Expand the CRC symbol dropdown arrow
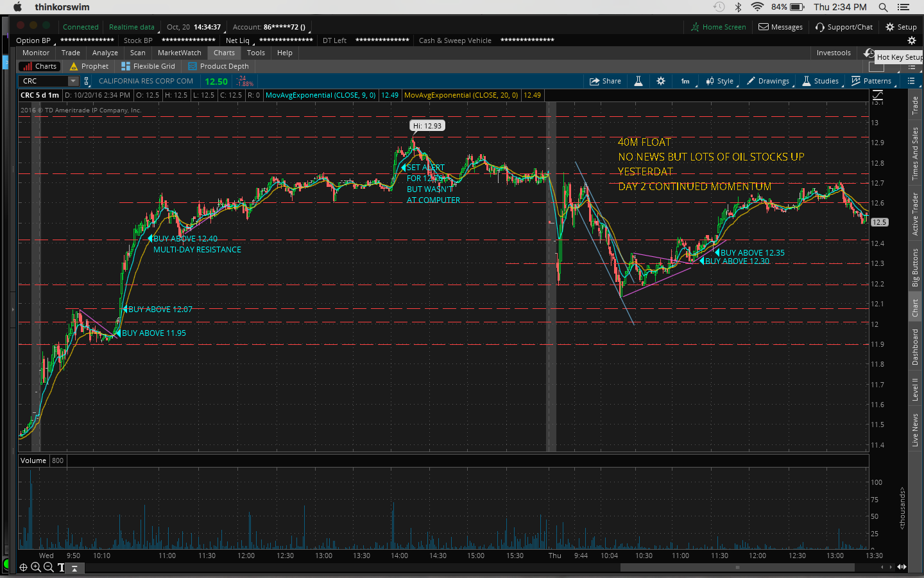The height and width of the screenshot is (578, 924). coord(73,81)
